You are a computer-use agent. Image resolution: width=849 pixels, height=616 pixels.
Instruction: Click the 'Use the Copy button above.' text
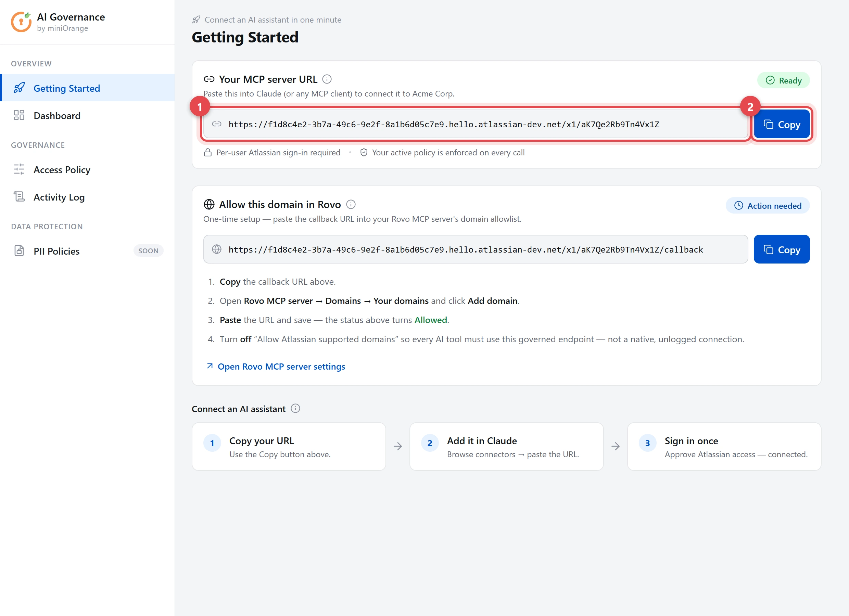point(280,454)
